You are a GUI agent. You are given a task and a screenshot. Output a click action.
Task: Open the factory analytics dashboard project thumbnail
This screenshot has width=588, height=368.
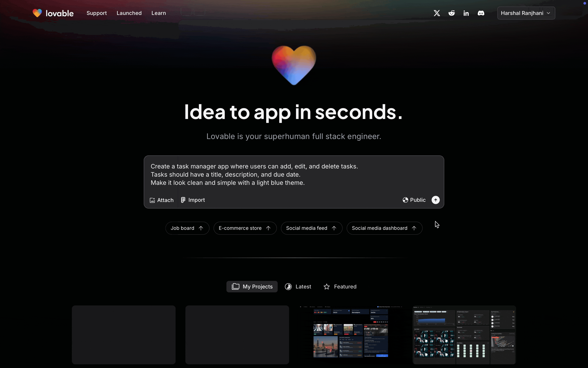tap(464, 335)
